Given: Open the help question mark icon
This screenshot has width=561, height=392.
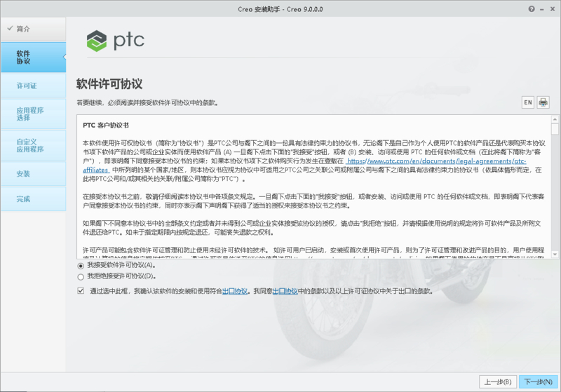Looking at the screenshot, I should coord(532,9).
